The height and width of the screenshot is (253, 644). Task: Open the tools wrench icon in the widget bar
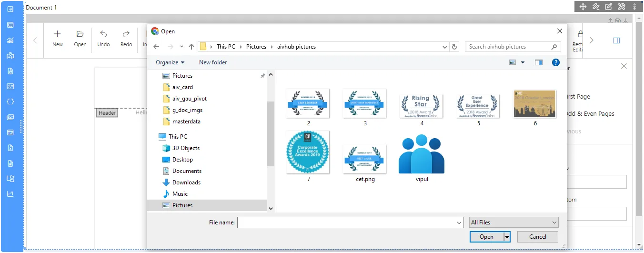pos(621,7)
